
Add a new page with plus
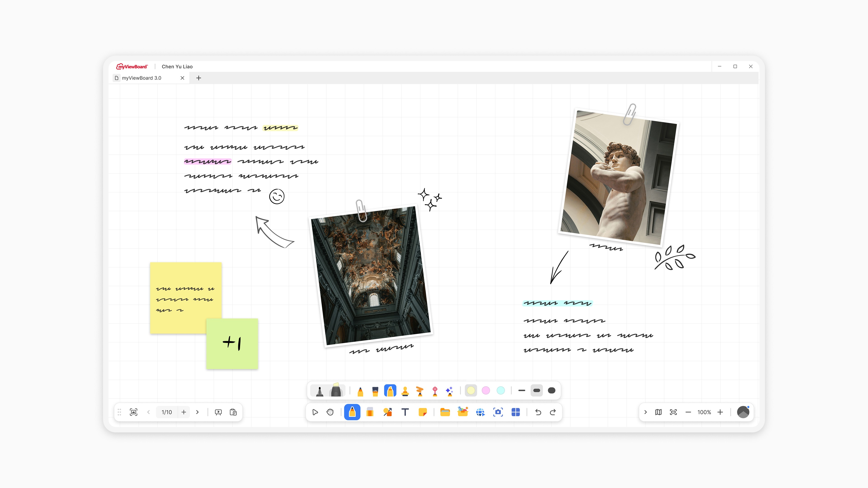coord(184,412)
